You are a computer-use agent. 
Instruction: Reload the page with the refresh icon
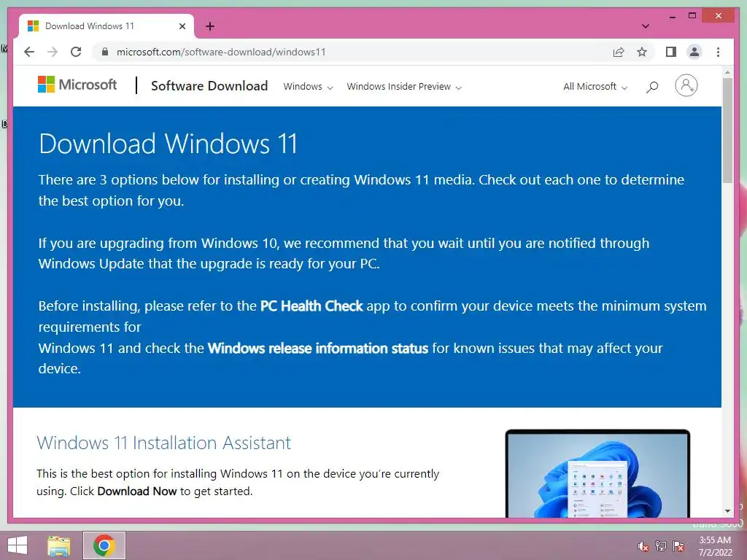76,52
